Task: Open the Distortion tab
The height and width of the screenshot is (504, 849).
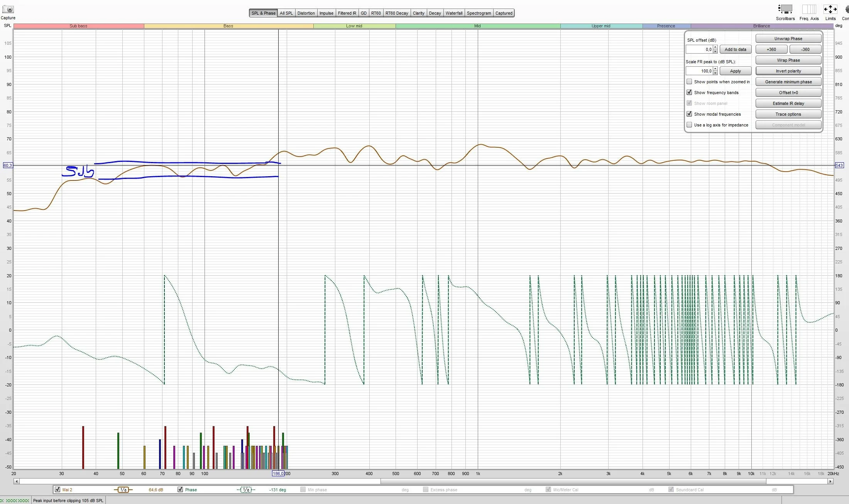Action: (x=306, y=13)
